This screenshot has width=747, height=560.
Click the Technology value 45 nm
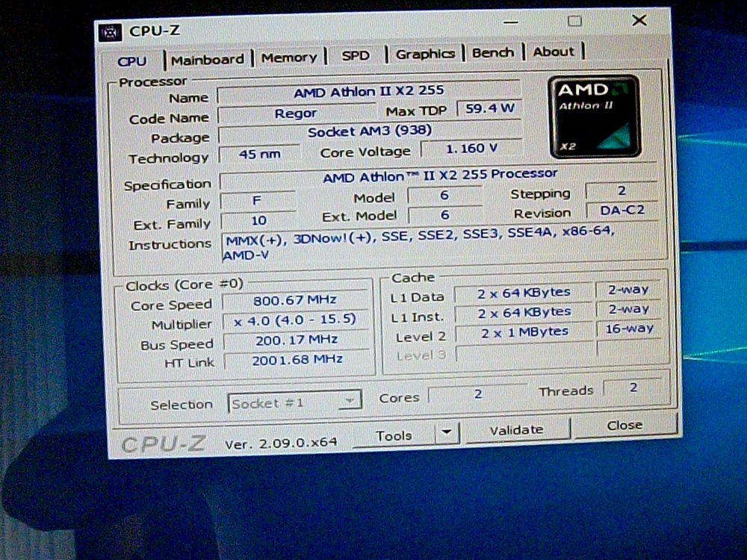[259, 154]
